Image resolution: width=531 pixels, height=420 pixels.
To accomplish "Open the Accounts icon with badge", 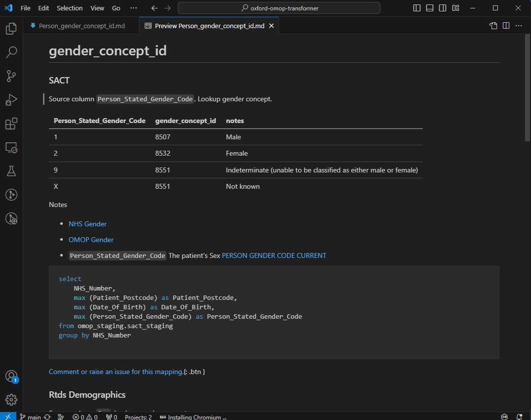I will 11,376.
